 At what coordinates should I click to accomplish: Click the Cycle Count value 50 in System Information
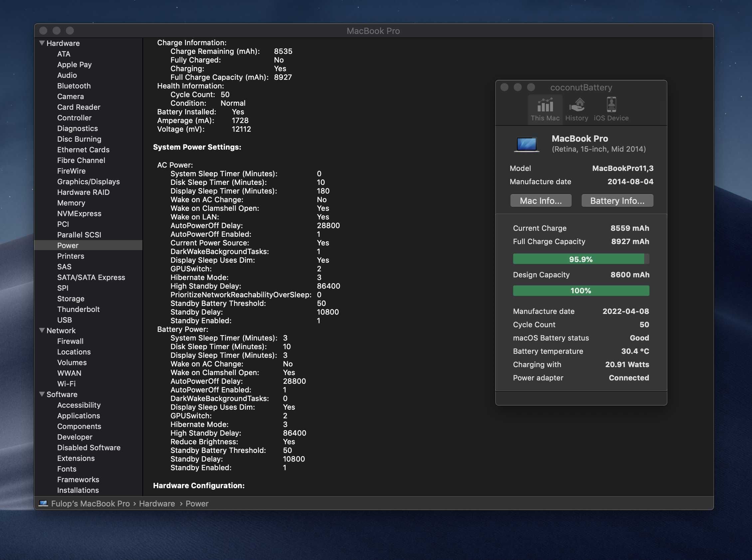(x=225, y=94)
